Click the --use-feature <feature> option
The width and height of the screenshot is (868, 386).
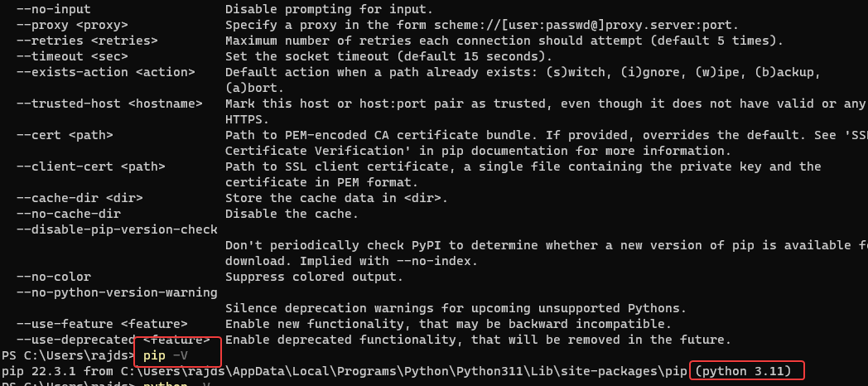click(x=102, y=323)
